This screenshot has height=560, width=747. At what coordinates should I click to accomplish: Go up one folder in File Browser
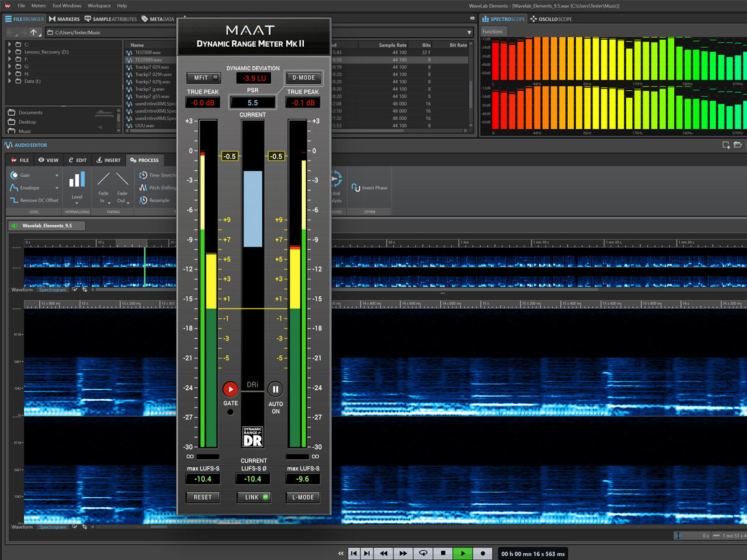34,32
